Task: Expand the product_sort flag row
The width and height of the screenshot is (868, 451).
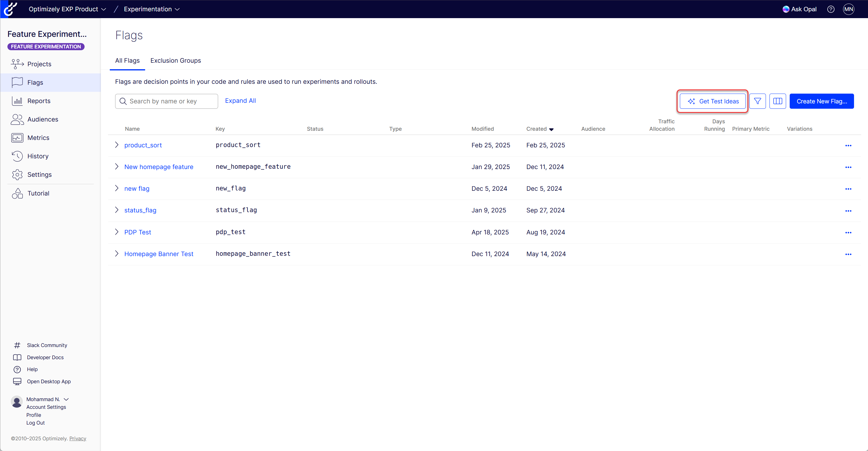Action: point(117,145)
